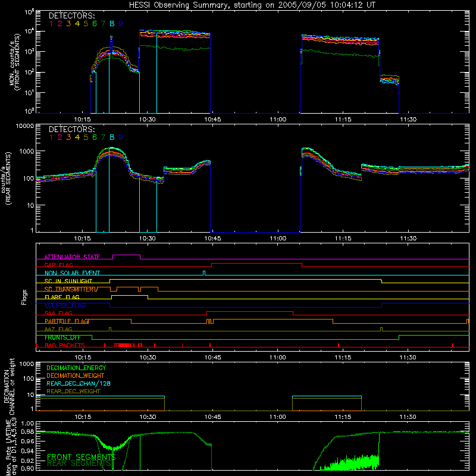Screen dimensions: 476x476
Task: Click magenta detector 2 in rear segments legend
Action: pyautogui.click(x=60, y=137)
